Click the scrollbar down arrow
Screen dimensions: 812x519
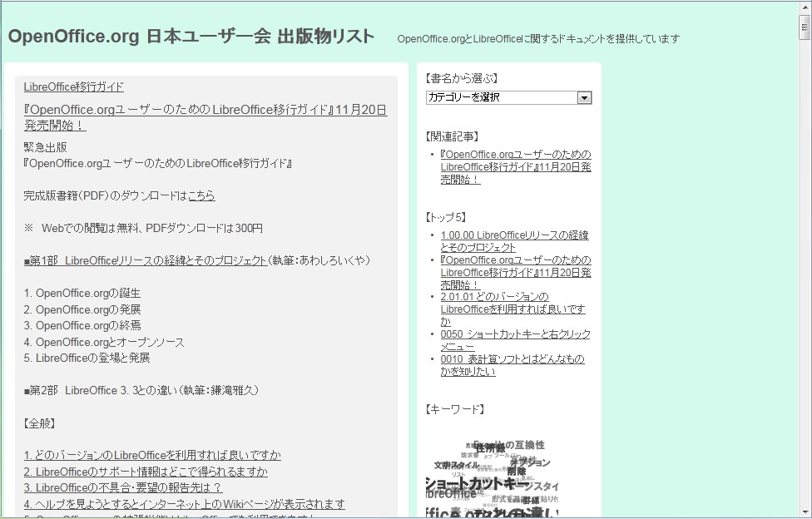(805, 511)
